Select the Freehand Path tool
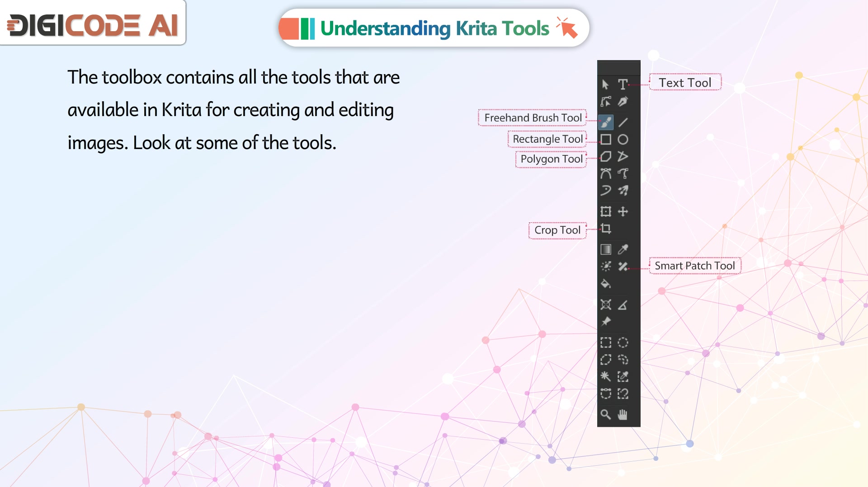This screenshot has width=868, height=487. [x=623, y=173]
